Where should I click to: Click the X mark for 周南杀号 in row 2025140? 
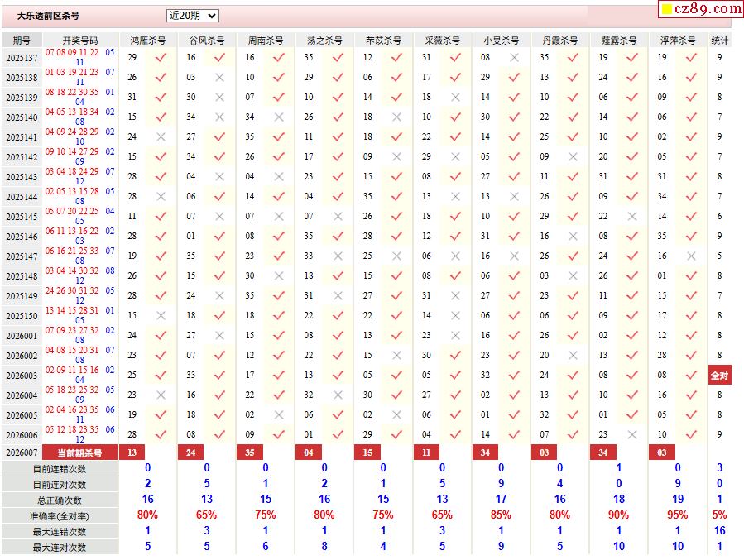point(279,117)
